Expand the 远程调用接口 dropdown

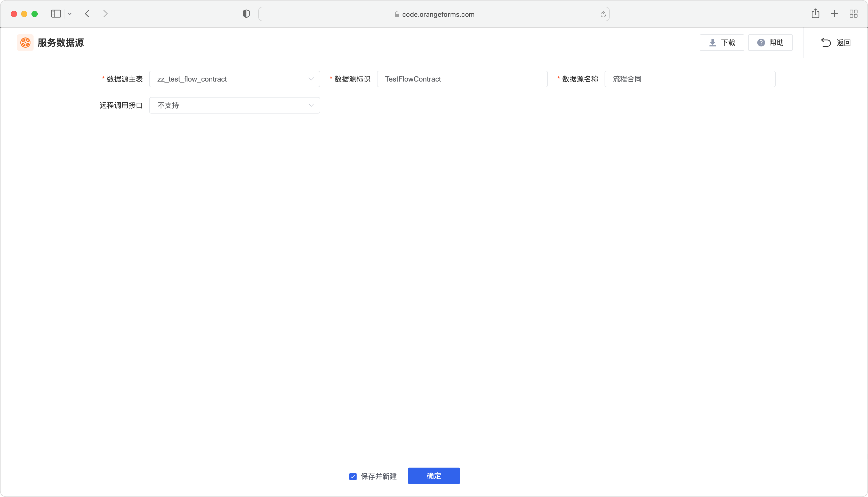coord(235,106)
